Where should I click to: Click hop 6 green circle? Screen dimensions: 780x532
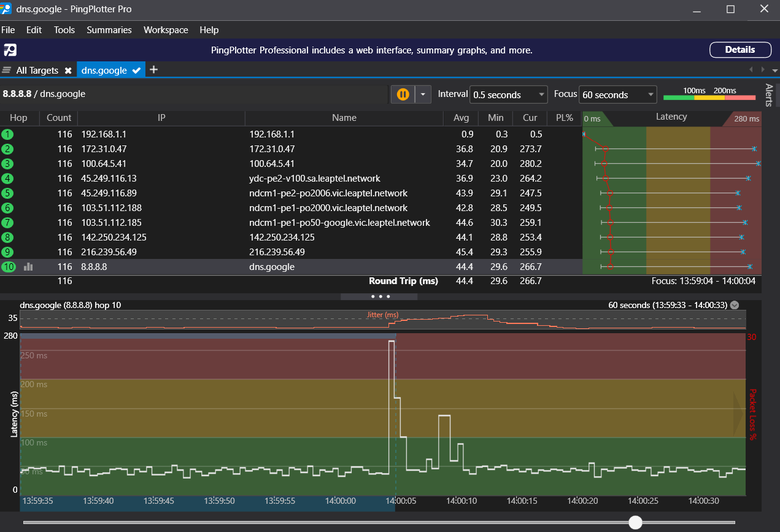coord(7,207)
